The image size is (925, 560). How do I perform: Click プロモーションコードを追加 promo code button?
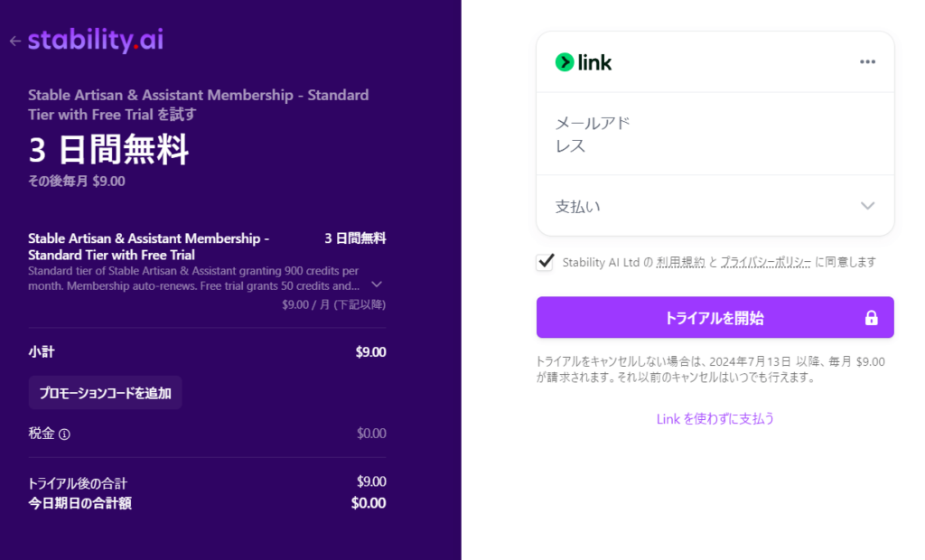point(105,393)
